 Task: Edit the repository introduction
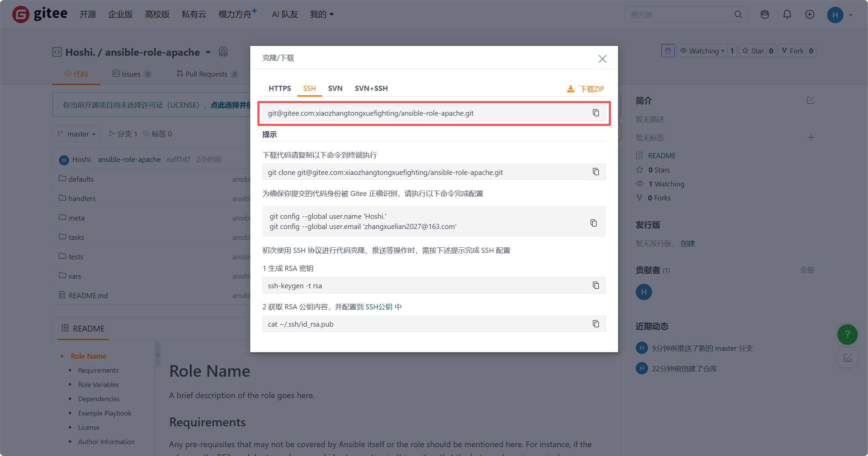[810, 100]
